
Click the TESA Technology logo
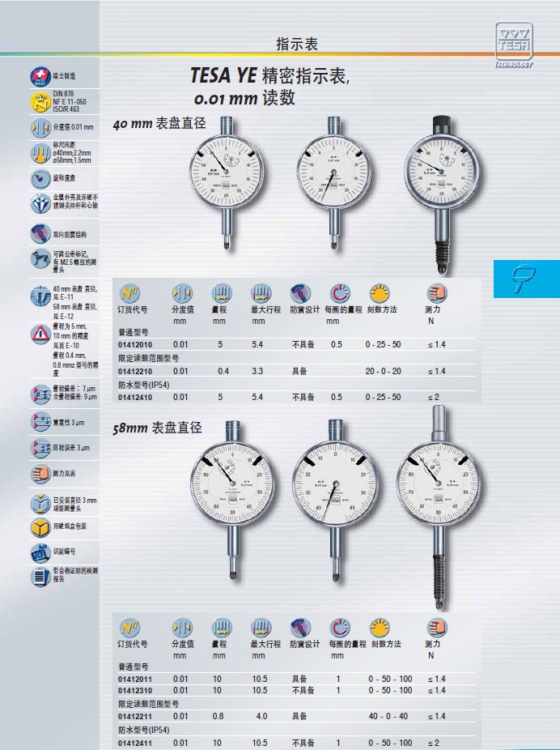point(514,45)
